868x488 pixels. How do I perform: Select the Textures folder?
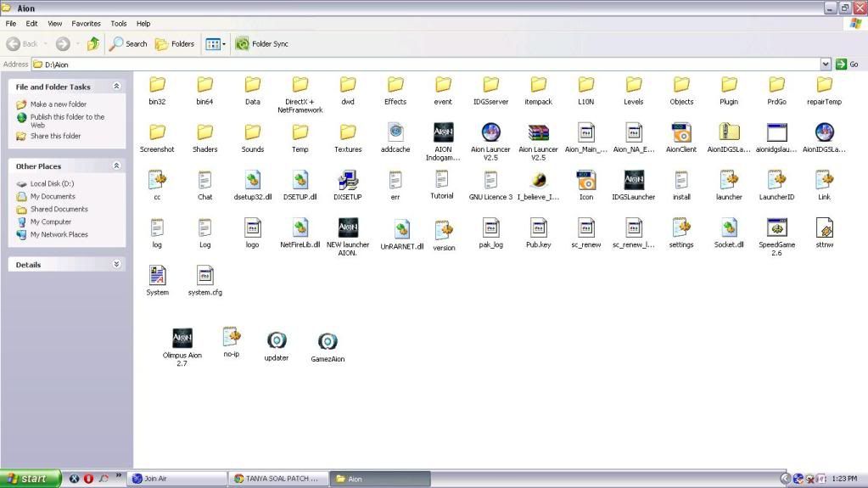[348, 132]
